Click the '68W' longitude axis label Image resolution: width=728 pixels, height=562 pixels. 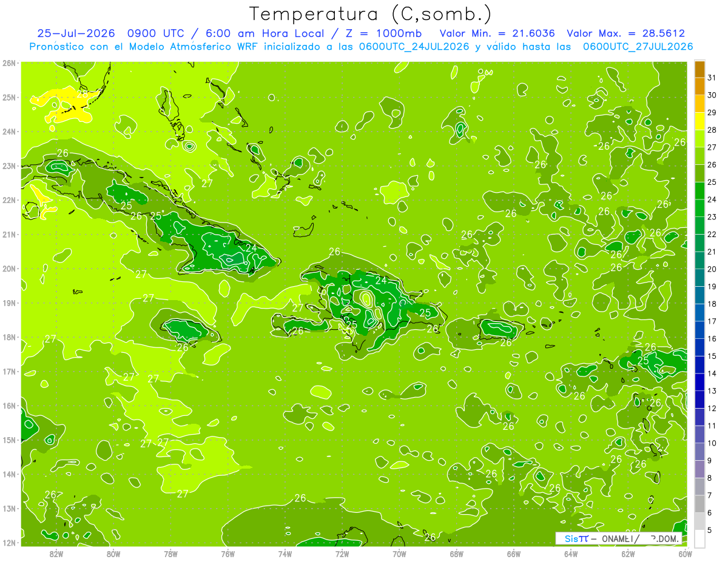coord(456,554)
